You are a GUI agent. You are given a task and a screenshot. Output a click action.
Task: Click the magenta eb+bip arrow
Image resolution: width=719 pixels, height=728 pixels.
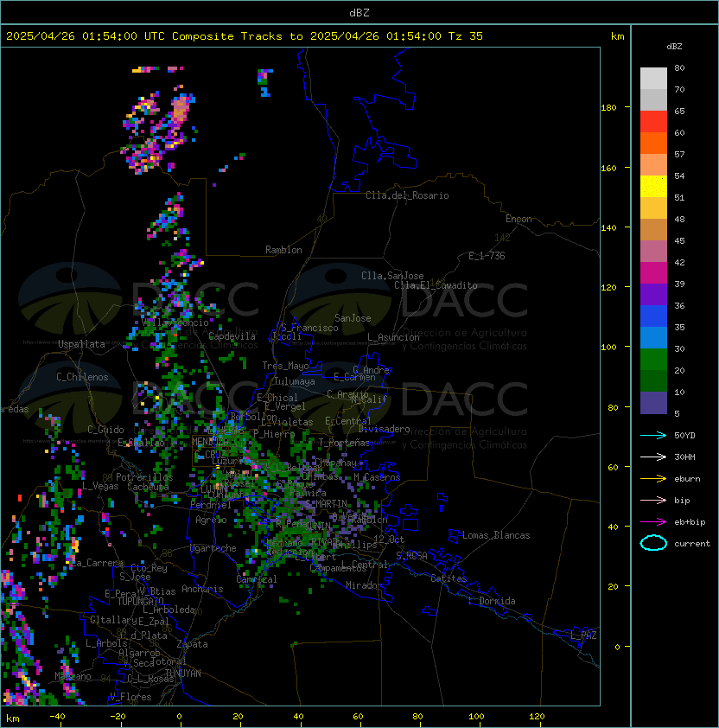653,522
